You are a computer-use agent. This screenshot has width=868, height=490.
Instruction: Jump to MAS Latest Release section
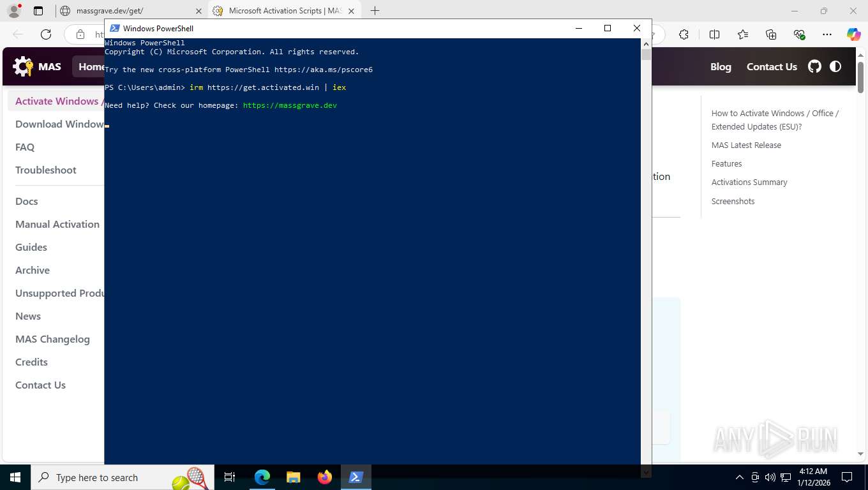click(x=746, y=145)
